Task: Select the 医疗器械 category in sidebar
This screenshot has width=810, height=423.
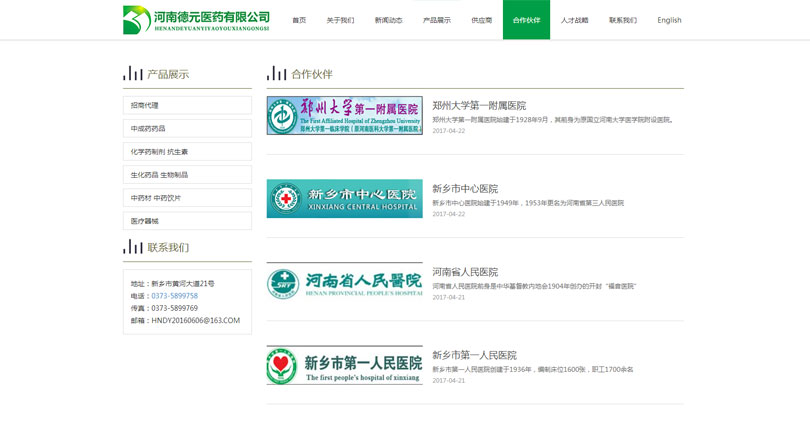Action: click(187, 221)
